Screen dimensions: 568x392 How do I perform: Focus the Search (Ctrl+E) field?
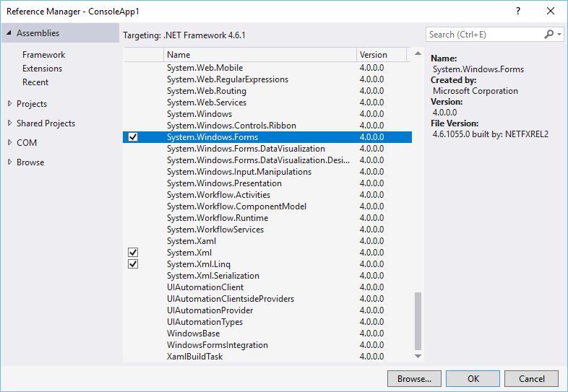[483, 35]
